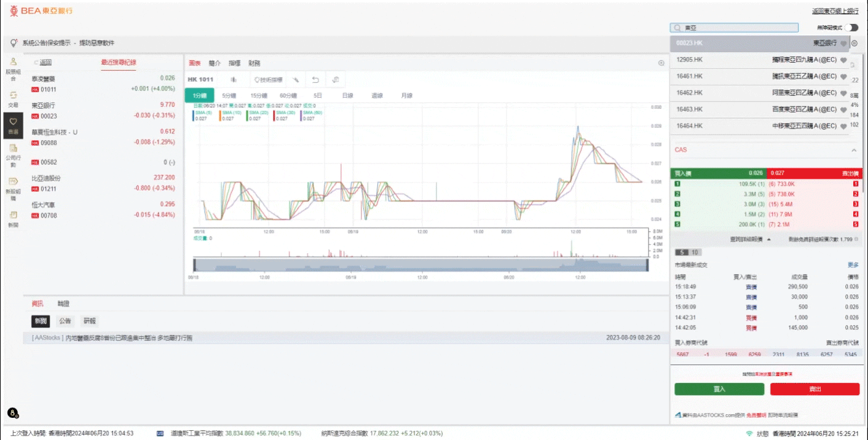
Task: Favorite 16462.HK result with heart icon
Action: (x=843, y=93)
